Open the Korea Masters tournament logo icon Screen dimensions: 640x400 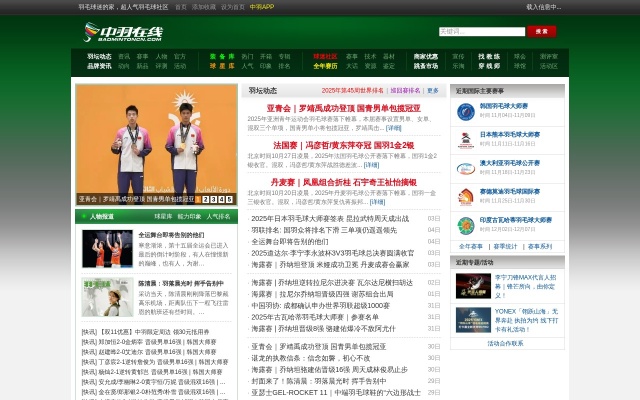pyautogui.click(x=466, y=112)
